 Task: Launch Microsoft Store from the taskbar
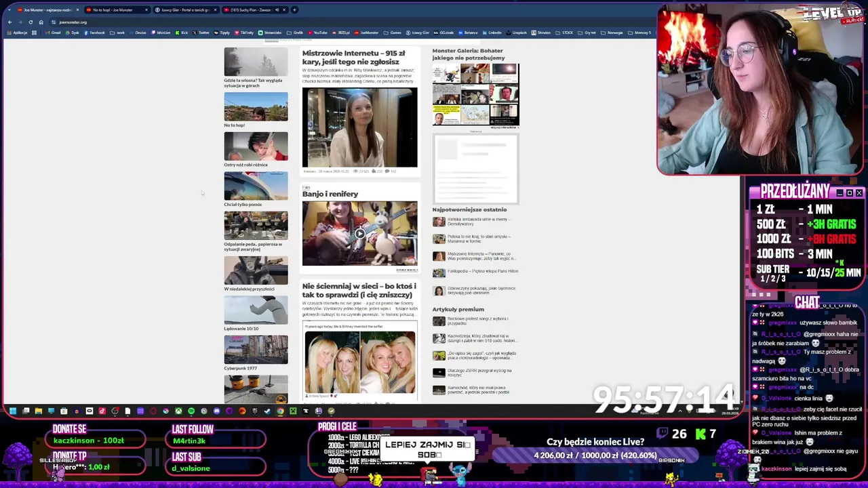tap(64, 411)
